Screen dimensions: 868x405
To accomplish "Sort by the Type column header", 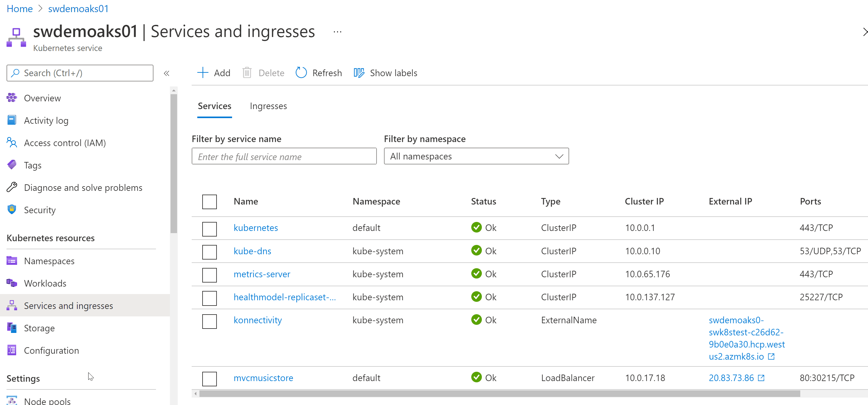I will (550, 201).
